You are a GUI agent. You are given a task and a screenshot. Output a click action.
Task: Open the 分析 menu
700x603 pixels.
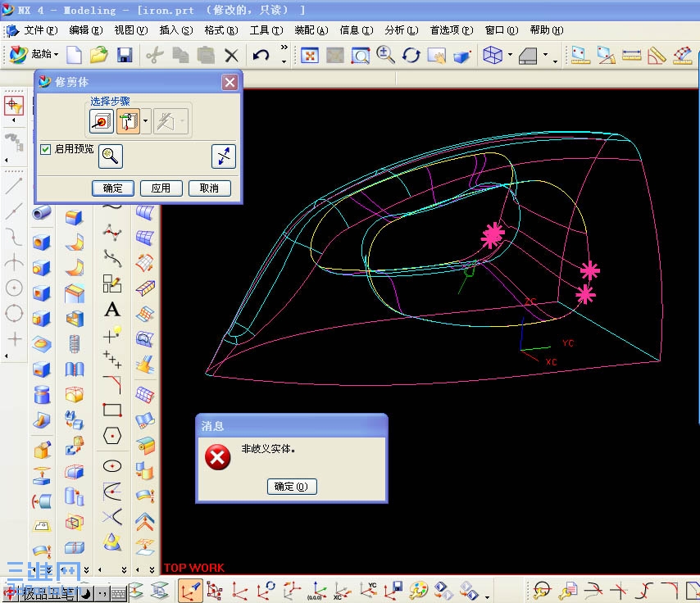[x=400, y=30]
